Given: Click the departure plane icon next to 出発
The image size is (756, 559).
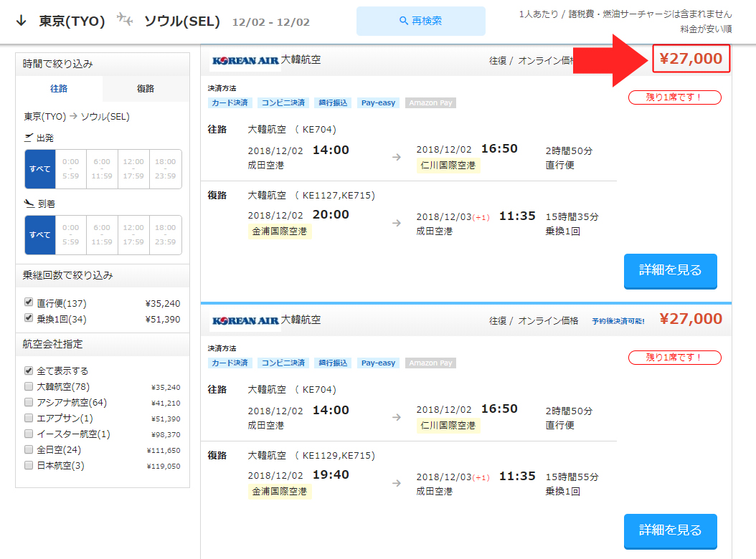Looking at the screenshot, I should 29,138.
